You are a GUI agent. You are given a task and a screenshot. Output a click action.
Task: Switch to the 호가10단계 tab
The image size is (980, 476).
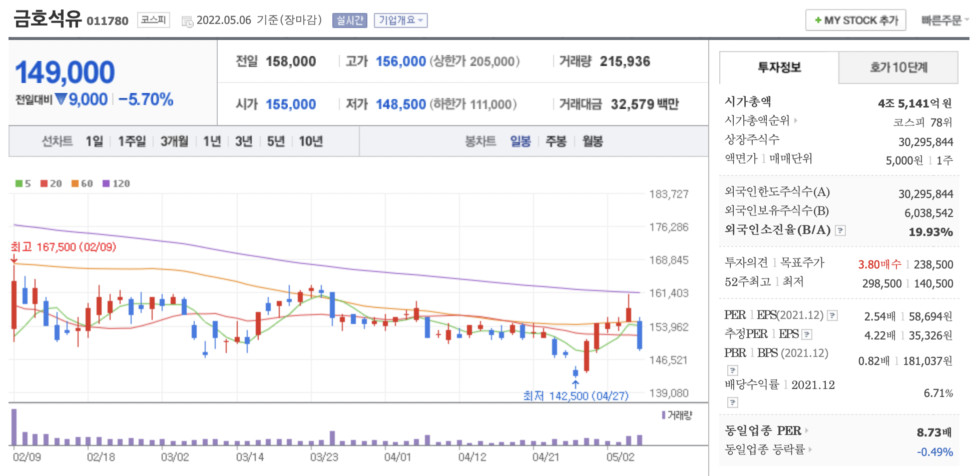pos(898,67)
